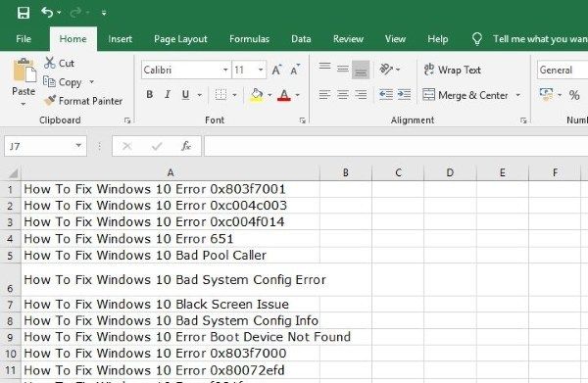Click Cut in the Clipboard group
Screen dimensions: 588x383
(x=59, y=63)
